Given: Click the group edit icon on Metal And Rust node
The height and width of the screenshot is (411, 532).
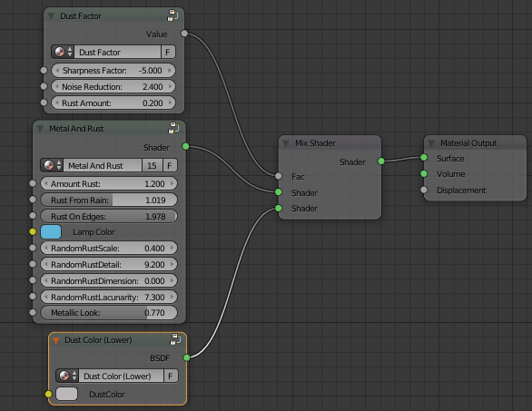Looking at the screenshot, I should tap(173, 128).
